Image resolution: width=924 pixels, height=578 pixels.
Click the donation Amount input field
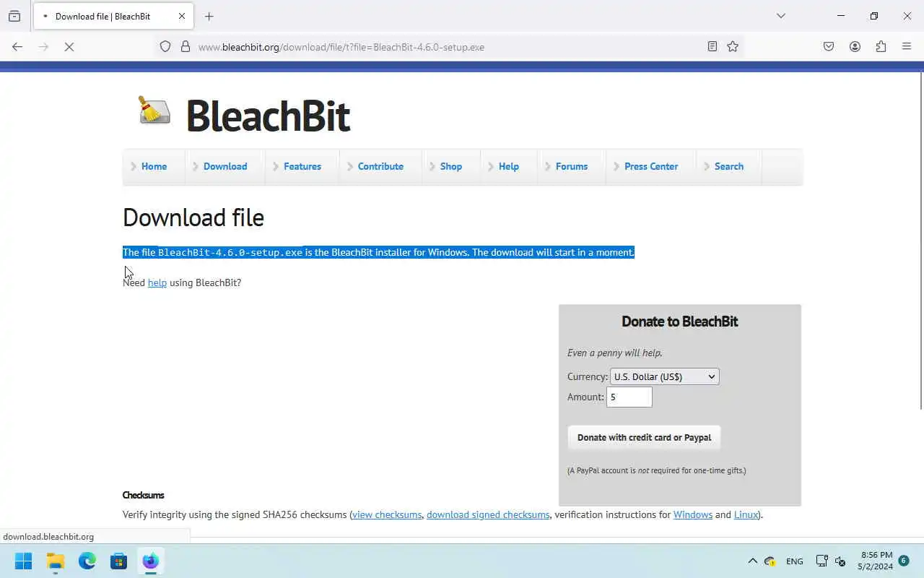pyautogui.click(x=629, y=397)
